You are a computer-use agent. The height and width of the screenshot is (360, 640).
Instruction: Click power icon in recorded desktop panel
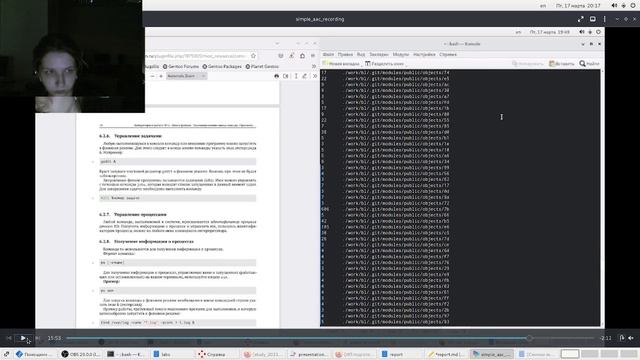click(x=598, y=32)
